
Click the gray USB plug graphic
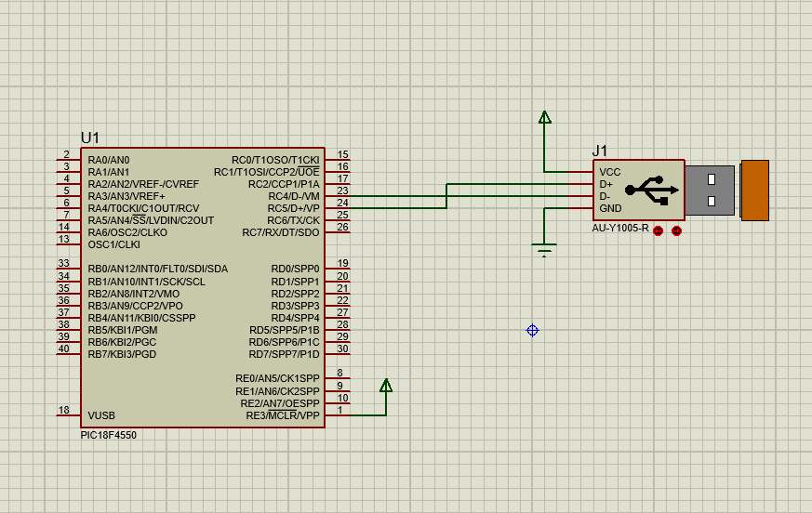pos(710,190)
